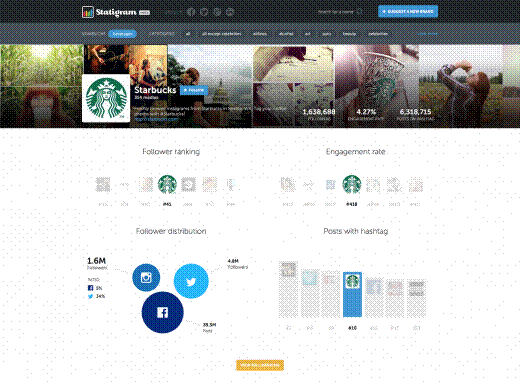Click the Suggest a New Brand button
The height and width of the screenshot is (382, 520).
[x=408, y=11]
